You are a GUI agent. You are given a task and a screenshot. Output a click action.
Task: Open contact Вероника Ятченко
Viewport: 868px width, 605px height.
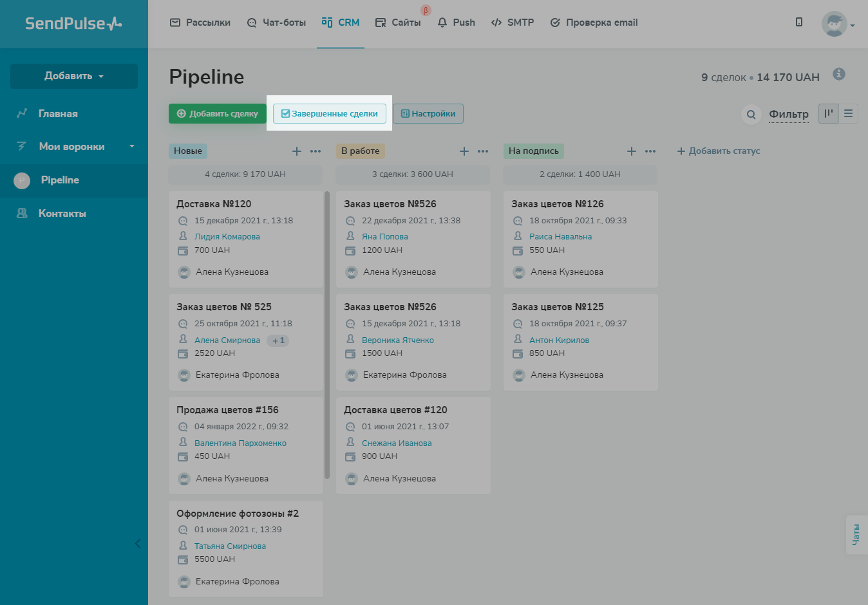click(x=398, y=340)
